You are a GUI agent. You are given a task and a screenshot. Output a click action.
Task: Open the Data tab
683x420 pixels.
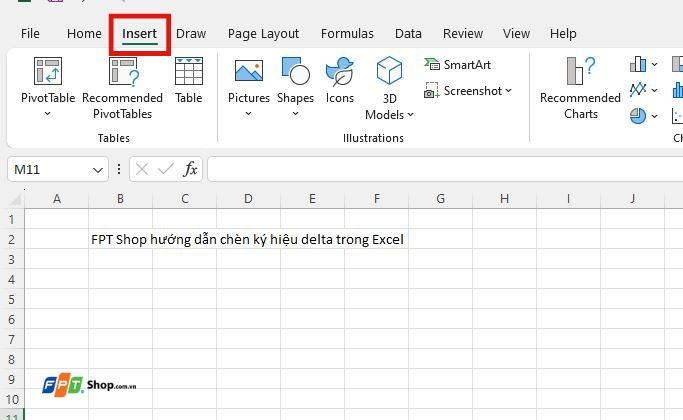408,34
